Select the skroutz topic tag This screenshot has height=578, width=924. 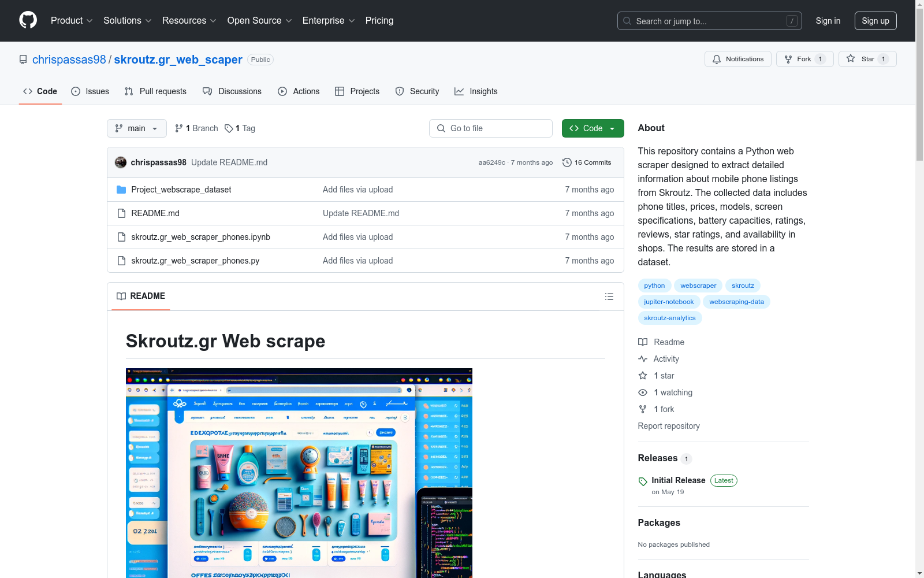pos(743,286)
